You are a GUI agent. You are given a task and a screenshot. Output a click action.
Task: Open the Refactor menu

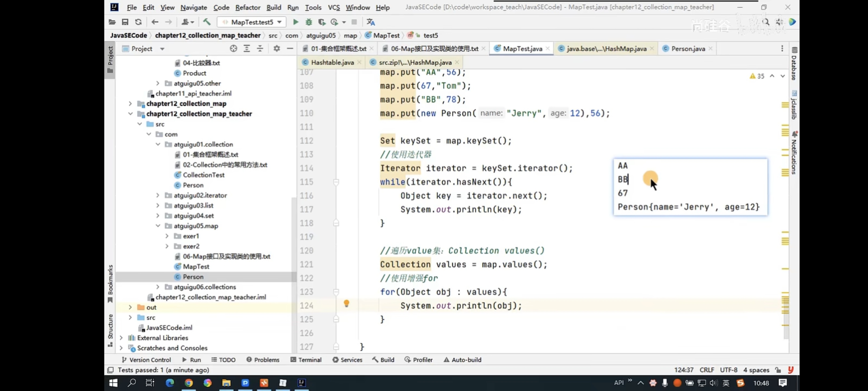[247, 7]
